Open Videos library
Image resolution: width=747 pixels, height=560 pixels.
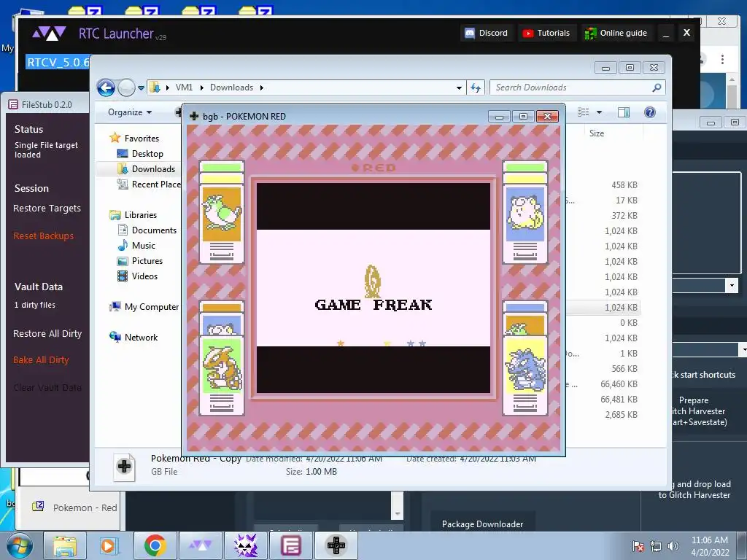tap(137, 276)
